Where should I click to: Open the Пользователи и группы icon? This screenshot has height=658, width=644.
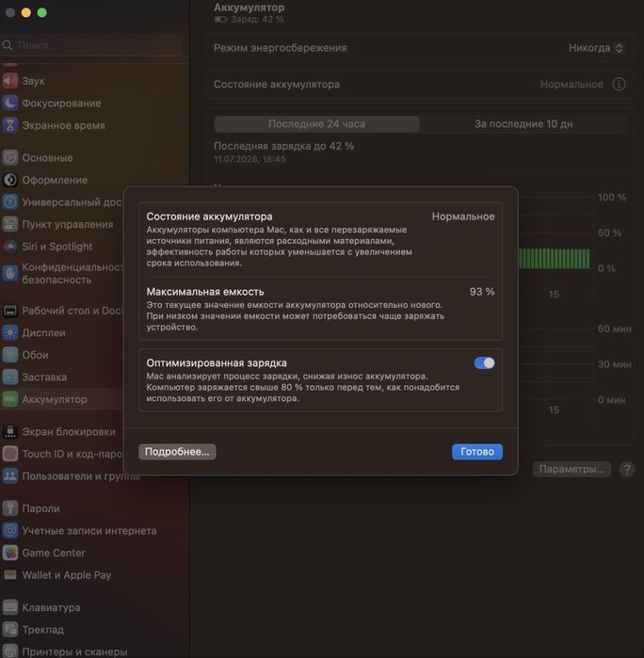pos(10,476)
